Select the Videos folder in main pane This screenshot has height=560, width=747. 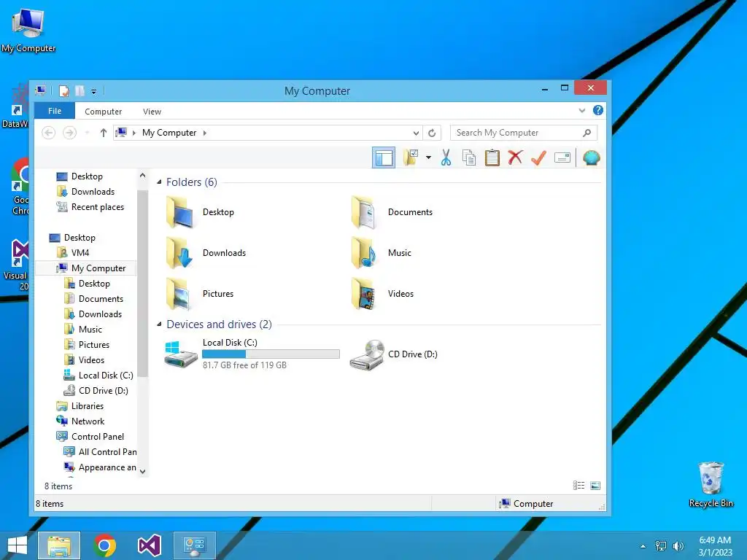coord(382,294)
